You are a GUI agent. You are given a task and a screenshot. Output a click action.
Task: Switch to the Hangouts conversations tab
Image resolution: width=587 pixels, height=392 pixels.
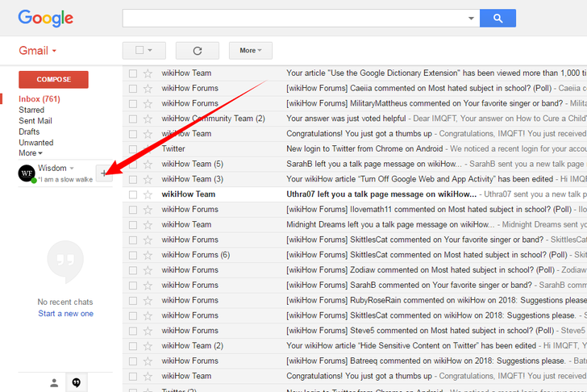tap(77, 382)
